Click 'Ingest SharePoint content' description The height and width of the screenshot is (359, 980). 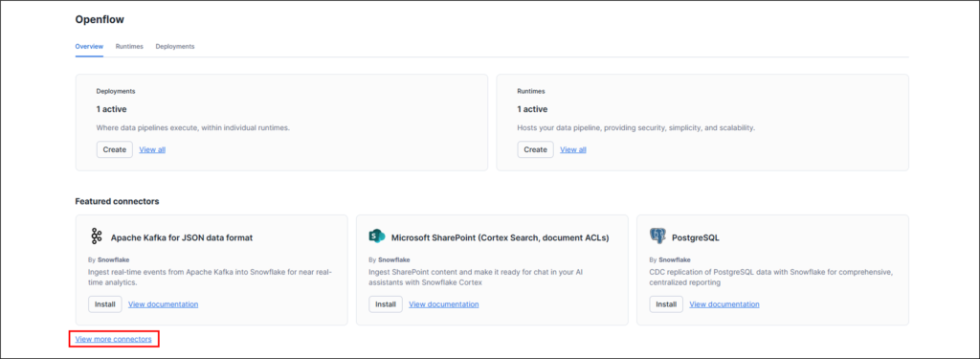click(x=476, y=277)
